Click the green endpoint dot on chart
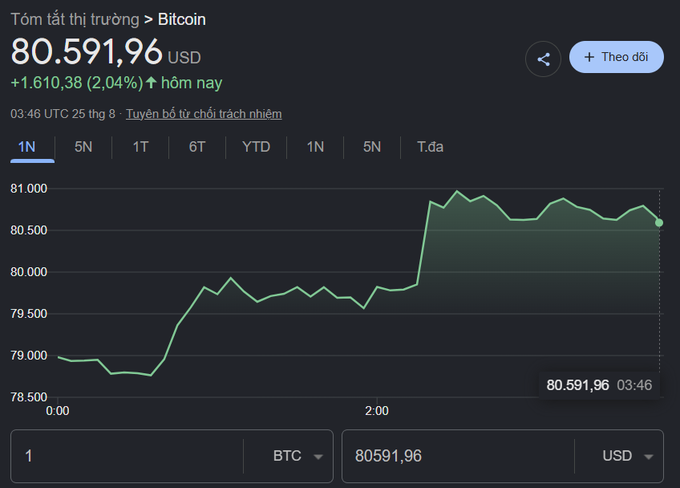The image size is (680, 488). [x=659, y=223]
